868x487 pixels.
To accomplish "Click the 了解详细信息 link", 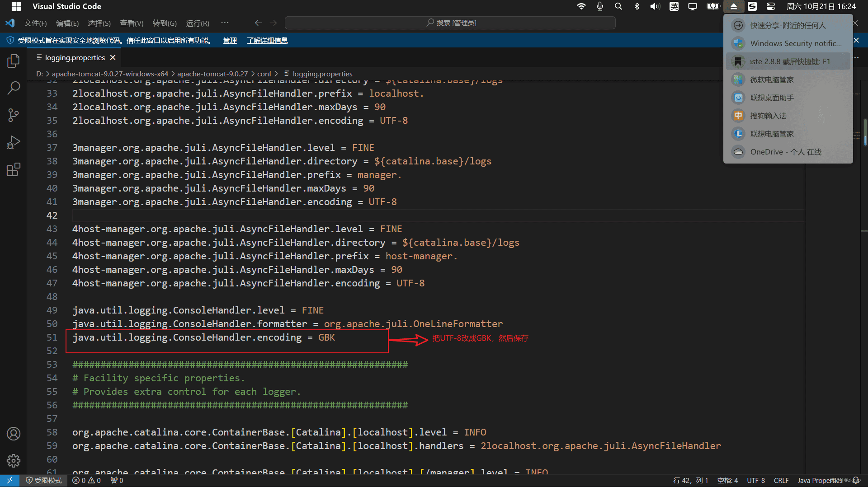I will coord(267,41).
